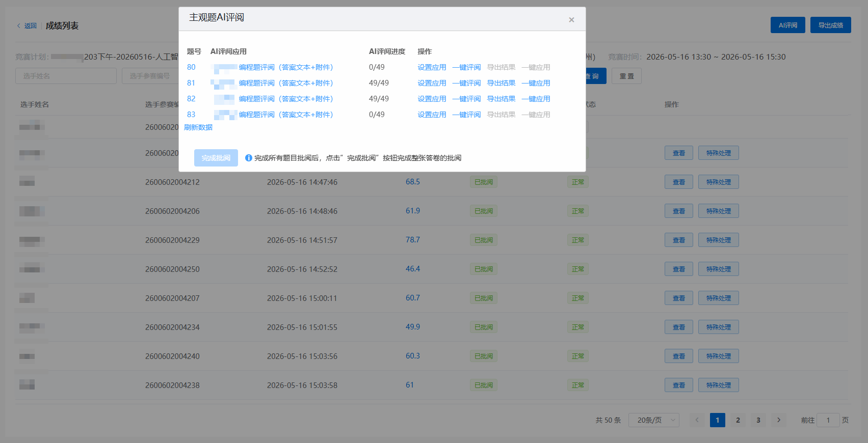868x443 pixels.
Task: Click the blue info icon beside 完成批阅
Action: click(249, 158)
